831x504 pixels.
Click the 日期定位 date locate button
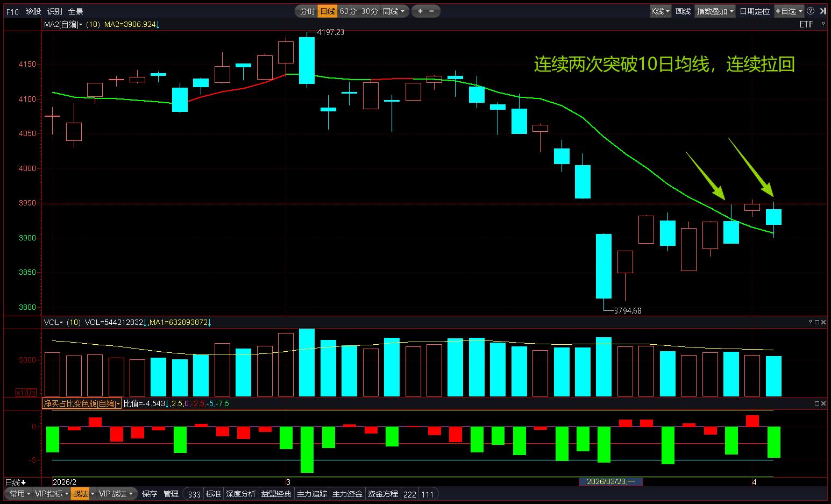tap(754, 11)
